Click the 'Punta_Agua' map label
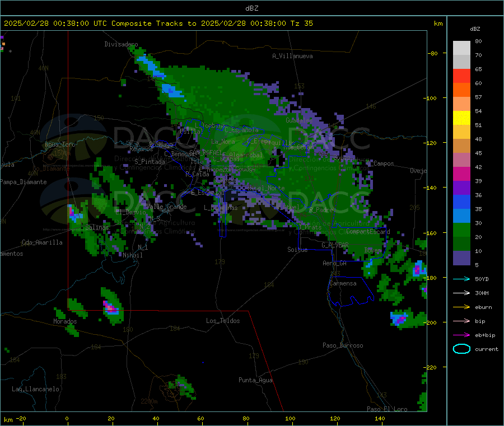Viewport: 504px width, 426px height. 255,380
